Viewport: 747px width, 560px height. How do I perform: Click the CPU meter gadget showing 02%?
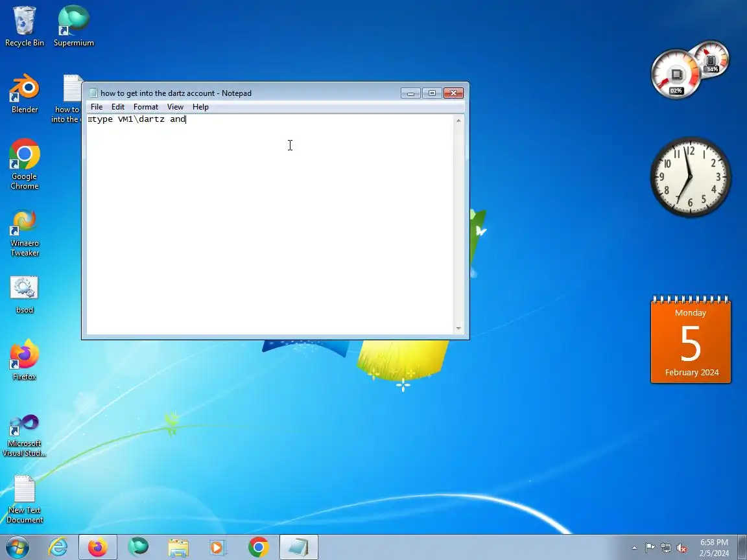pos(676,74)
